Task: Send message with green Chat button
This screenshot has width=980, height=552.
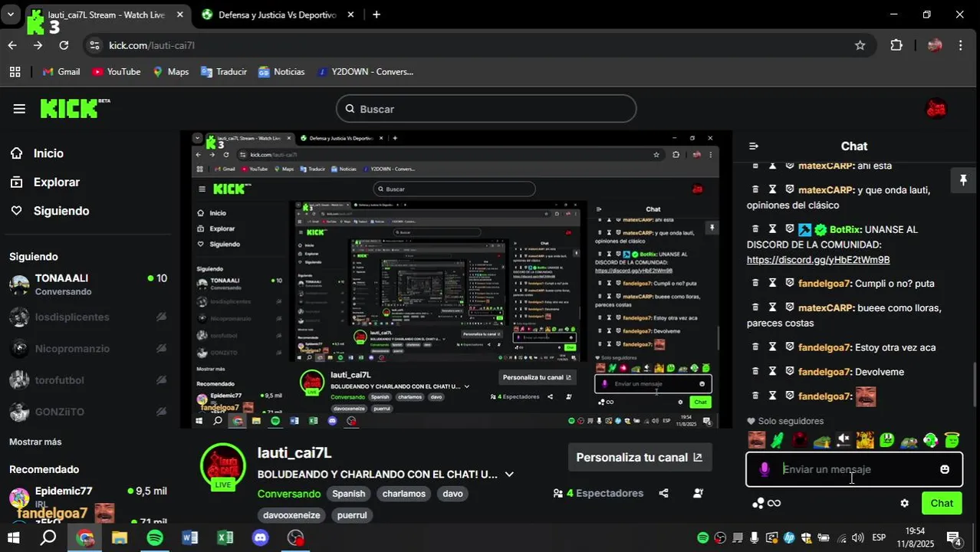Action: 942,504
